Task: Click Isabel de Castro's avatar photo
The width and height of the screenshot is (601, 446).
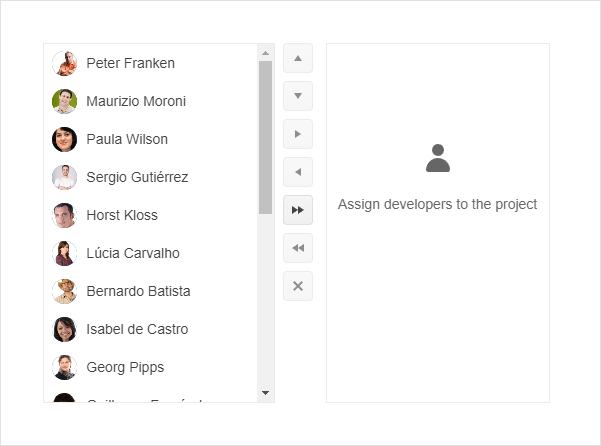Action: click(x=64, y=329)
